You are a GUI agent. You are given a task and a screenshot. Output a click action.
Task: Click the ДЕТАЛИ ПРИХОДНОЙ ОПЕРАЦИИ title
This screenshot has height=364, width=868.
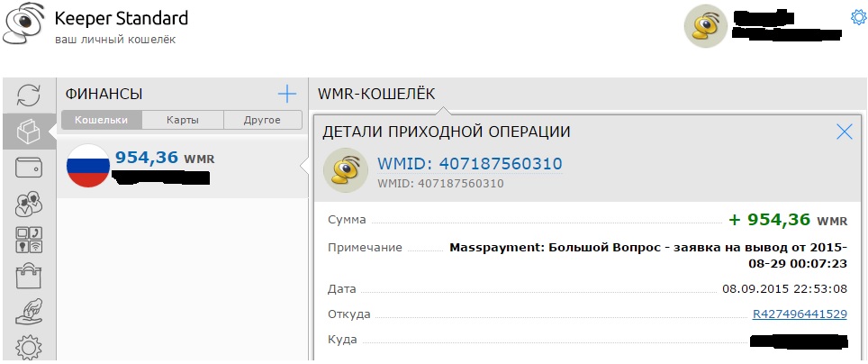coord(447,132)
